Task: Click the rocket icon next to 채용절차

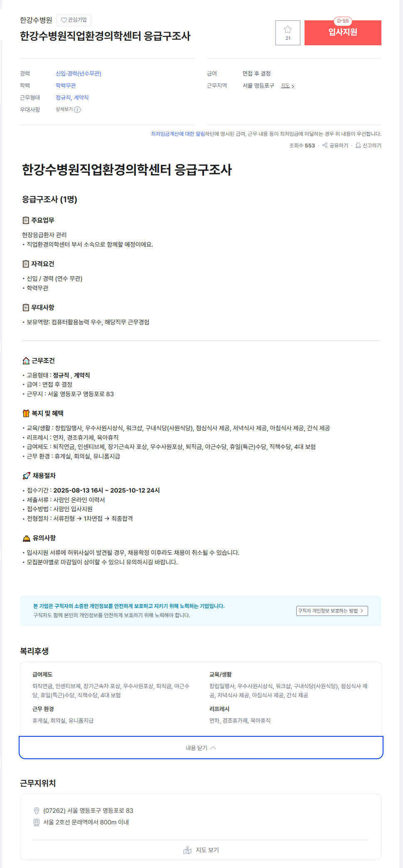Action: (x=27, y=476)
